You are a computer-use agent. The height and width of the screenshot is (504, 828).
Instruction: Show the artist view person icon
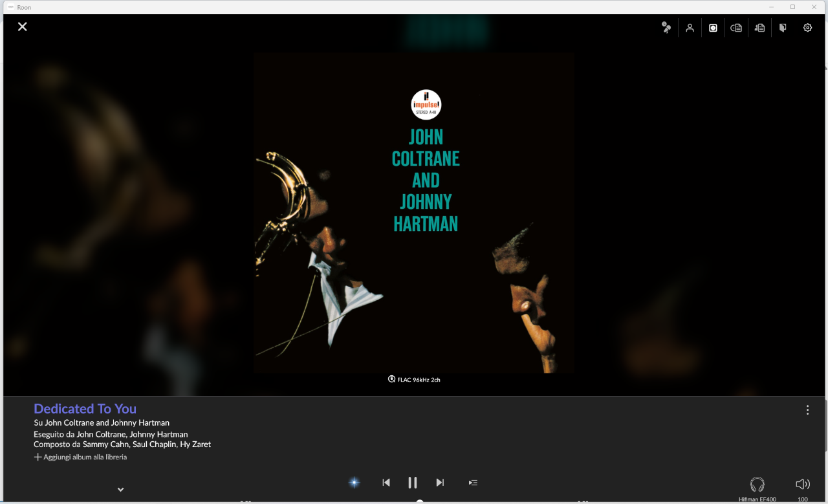pos(690,28)
